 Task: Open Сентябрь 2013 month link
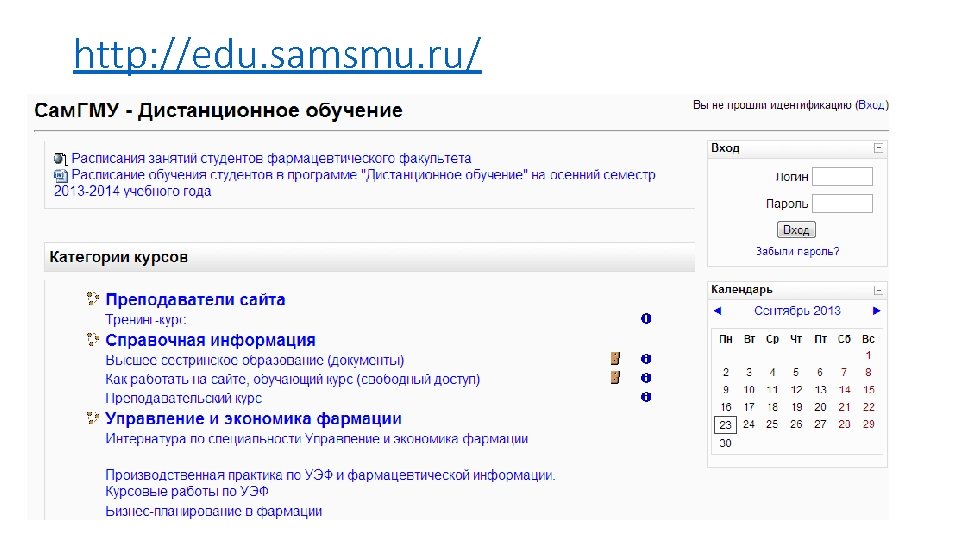click(x=797, y=310)
